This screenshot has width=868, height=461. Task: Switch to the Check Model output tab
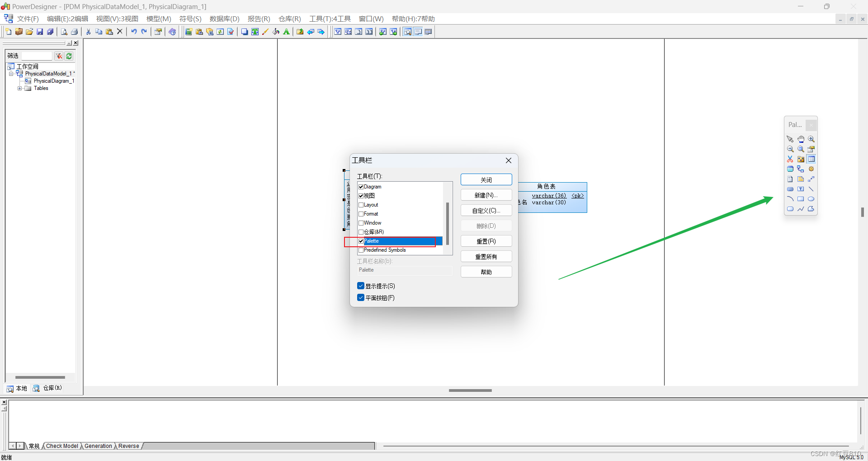[62, 446]
